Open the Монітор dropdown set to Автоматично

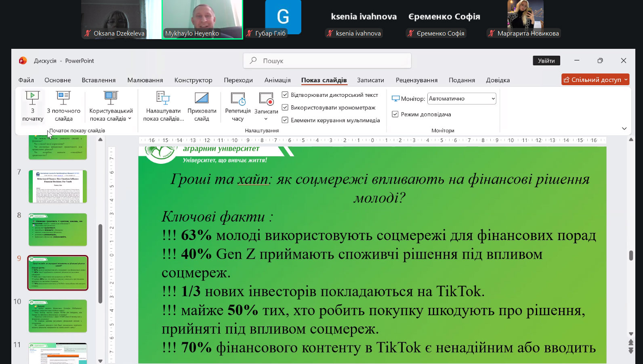(462, 98)
